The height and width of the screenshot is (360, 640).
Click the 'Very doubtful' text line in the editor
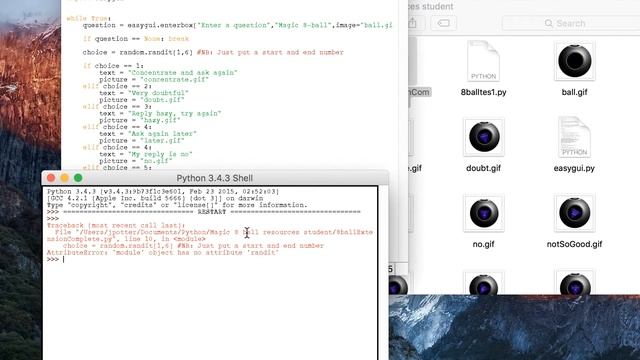(x=144, y=93)
